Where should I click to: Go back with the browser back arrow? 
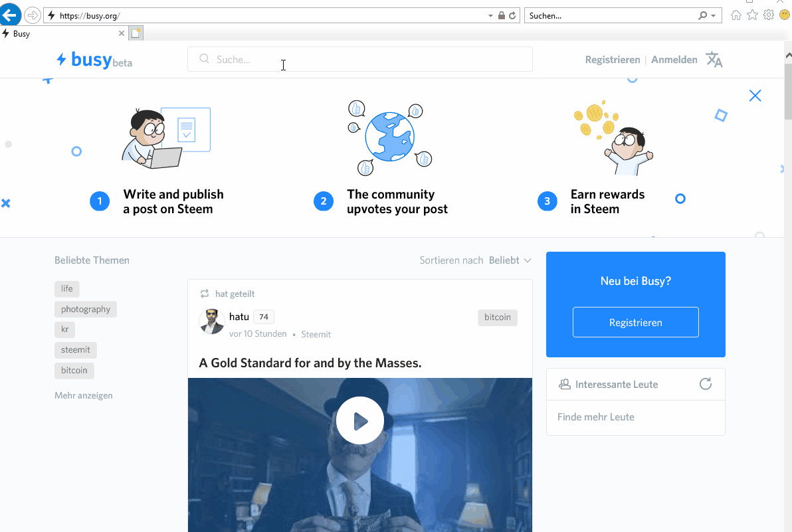pyautogui.click(x=9, y=15)
